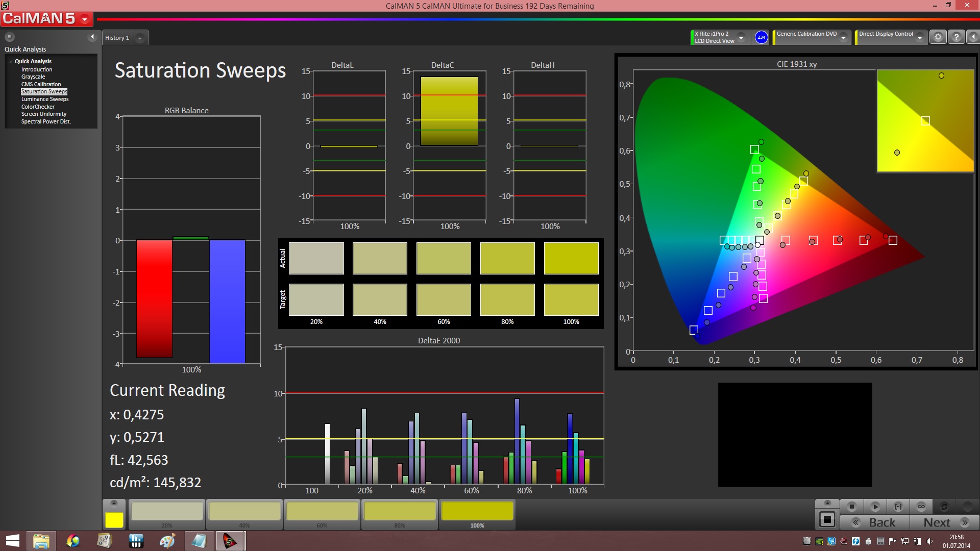The width and height of the screenshot is (980, 551).
Task: Toggle the round button above Quick Analysis
Action: (9, 37)
